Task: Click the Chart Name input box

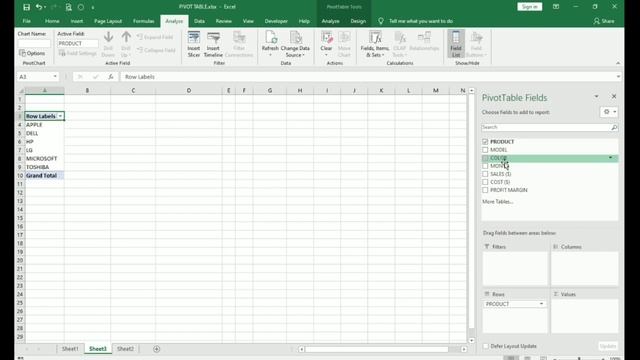Action: tap(34, 43)
